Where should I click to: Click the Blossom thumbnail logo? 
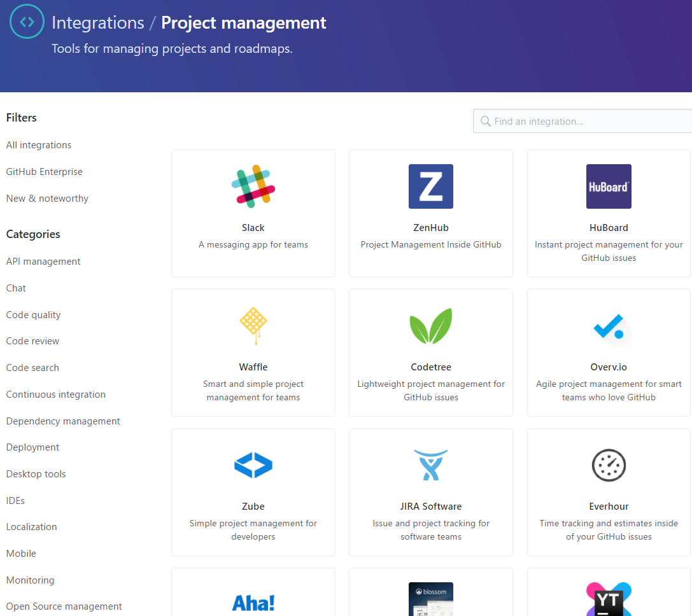pyautogui.click(x=431, y=599)
